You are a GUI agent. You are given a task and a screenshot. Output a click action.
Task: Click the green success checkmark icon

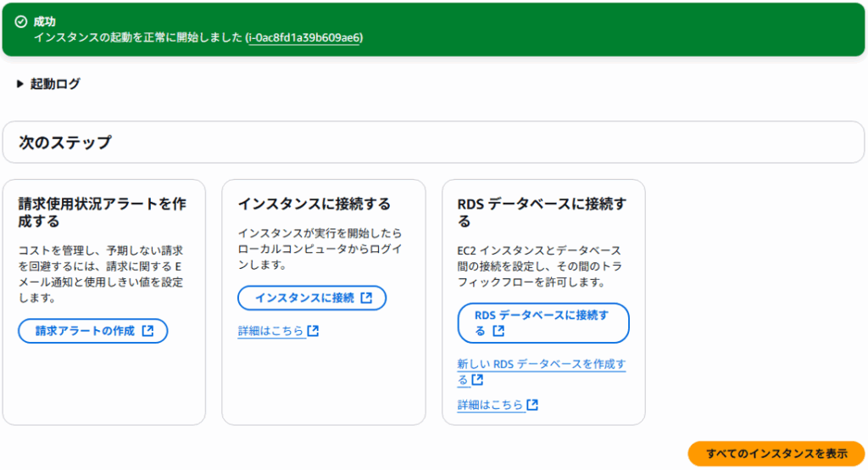coord(21,21)
